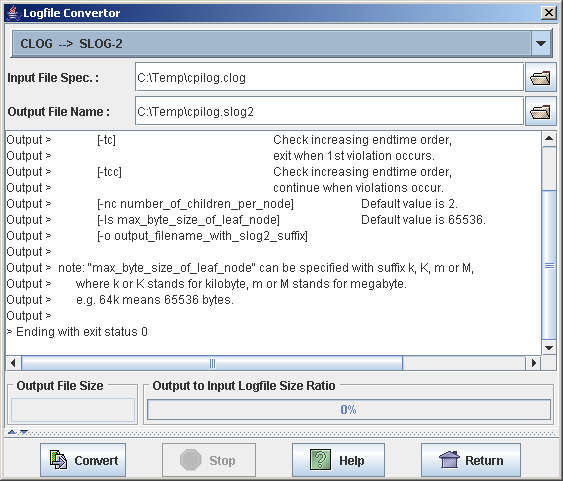Click vertical scrollbar down arrow

(x=549, y=347)
